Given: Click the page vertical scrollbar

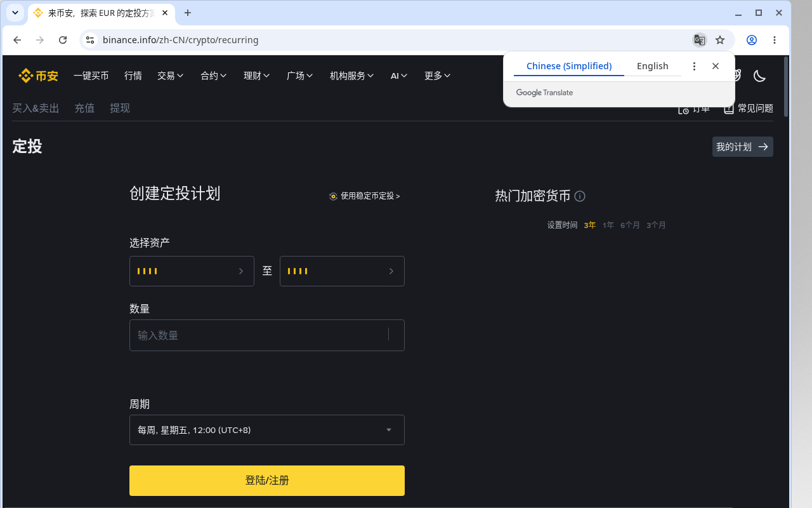Looking at the screenshot, I should 787,86.
